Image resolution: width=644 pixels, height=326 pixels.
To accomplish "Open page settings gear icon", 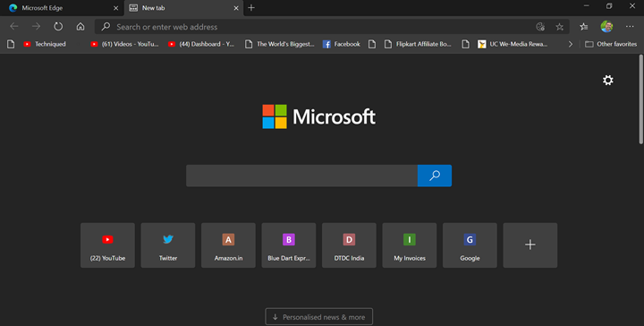I will click(608, 81).
